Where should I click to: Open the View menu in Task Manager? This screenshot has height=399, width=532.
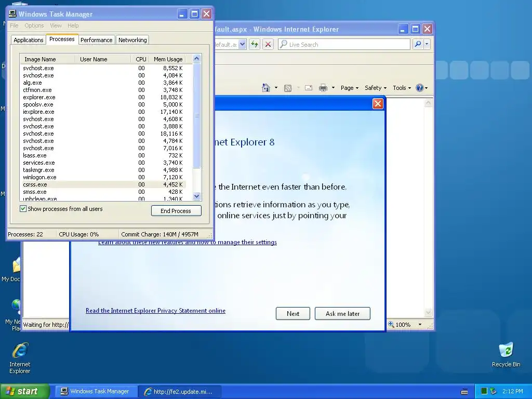click(x=56, y=25)
